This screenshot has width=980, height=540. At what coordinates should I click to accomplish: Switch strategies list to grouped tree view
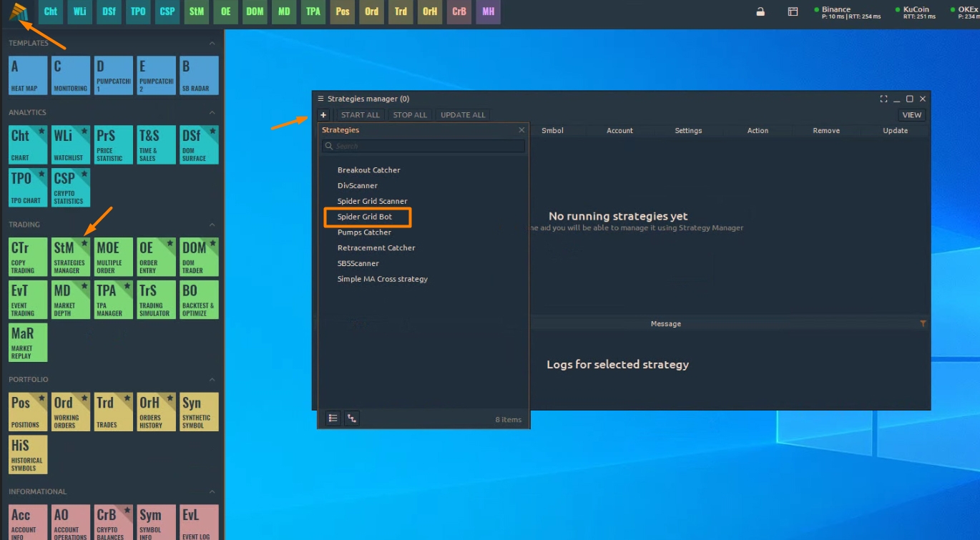352,419
